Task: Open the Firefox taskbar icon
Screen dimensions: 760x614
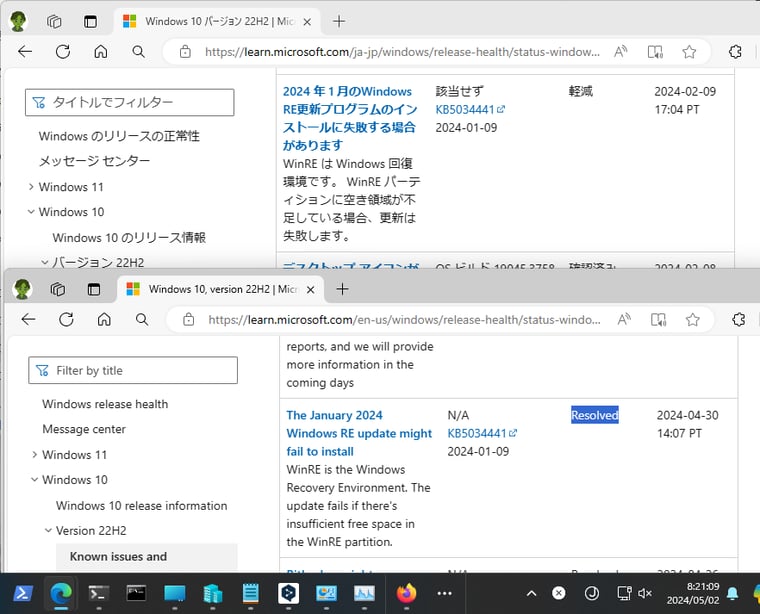Action: click(x=406, y=593)
